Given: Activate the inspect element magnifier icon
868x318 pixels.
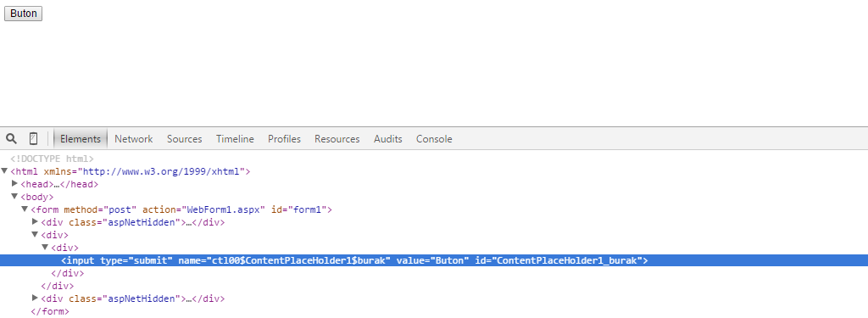Looking at the screenshot, I should click(x=11, y=138).
